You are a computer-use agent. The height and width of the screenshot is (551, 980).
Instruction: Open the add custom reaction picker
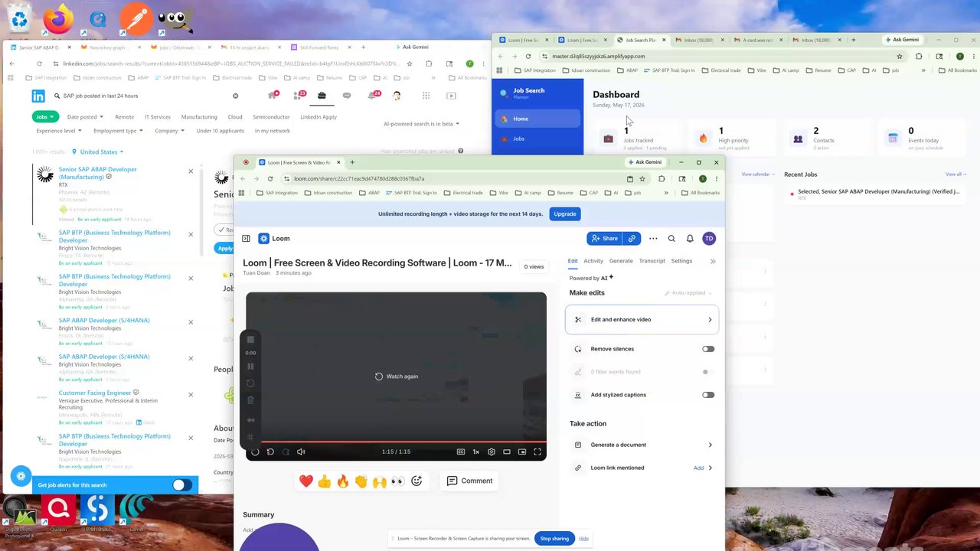pos(416,481)
